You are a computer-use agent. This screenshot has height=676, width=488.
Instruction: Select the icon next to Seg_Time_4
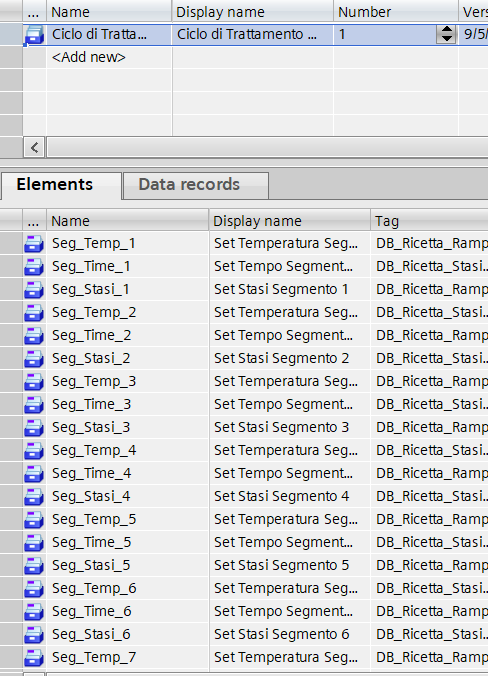34,473
